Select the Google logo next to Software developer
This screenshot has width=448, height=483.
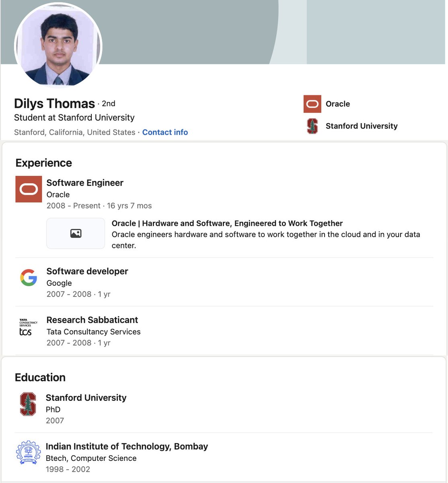coord(28,277)
